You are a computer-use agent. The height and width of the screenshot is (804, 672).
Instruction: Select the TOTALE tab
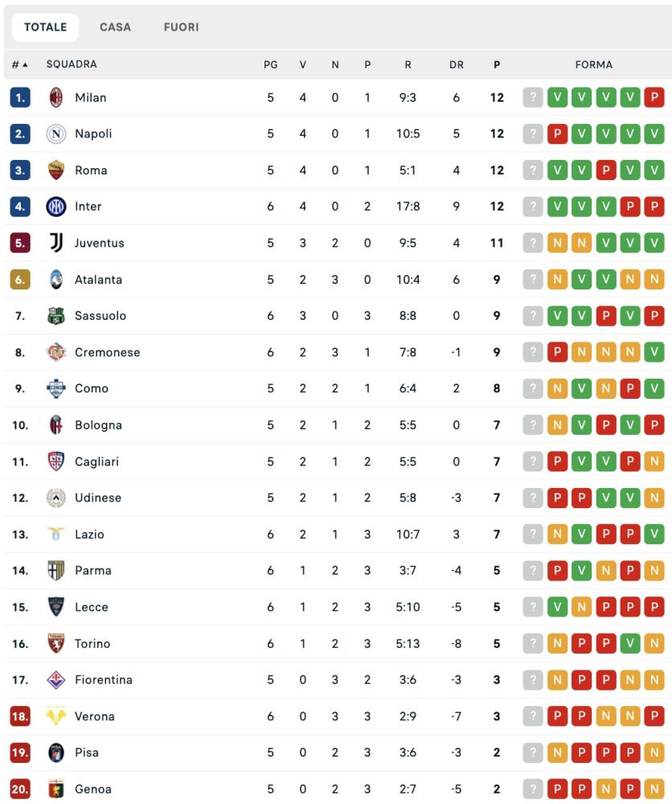[x=45, y=27]
